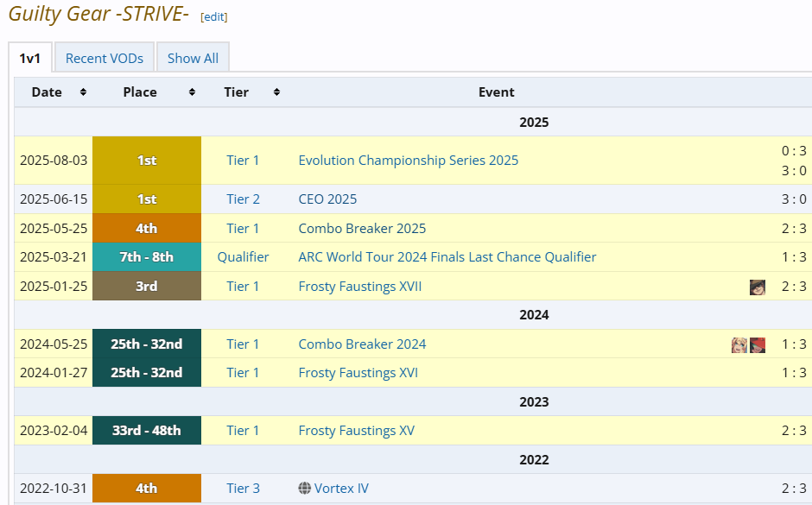Image resolution: width=812 pixels, height=505 pixels.
Task: Click the 2 : 3 score for Vortex IV
Action: 794,488
